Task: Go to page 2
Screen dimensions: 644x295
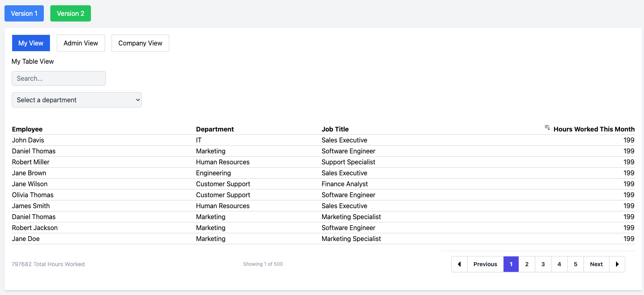Action: 527,264
